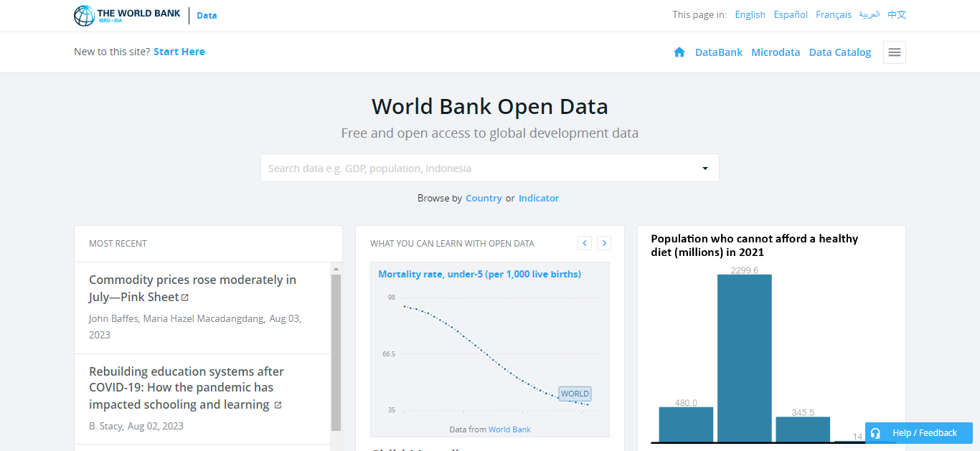Open the hamburger menu
The image size is (980, 451).
point(894,52)
